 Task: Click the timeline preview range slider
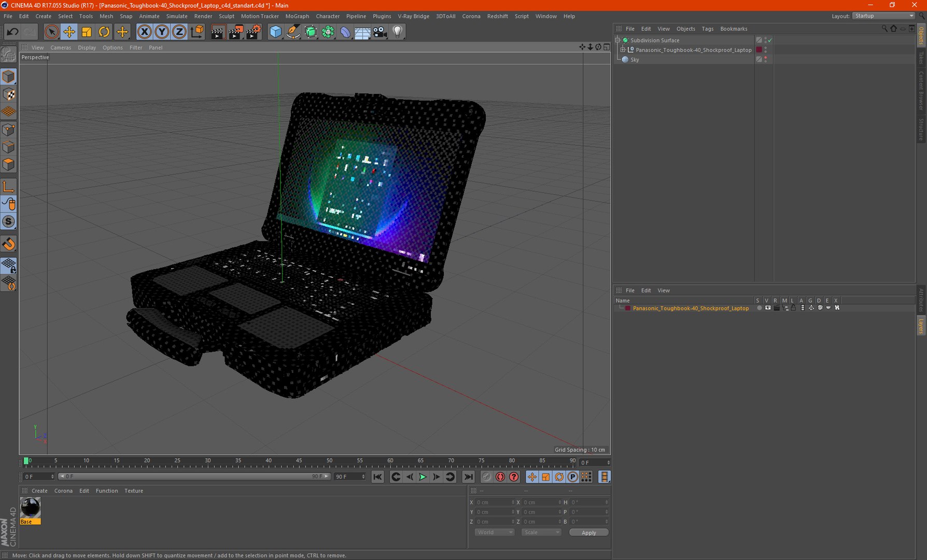194,477
